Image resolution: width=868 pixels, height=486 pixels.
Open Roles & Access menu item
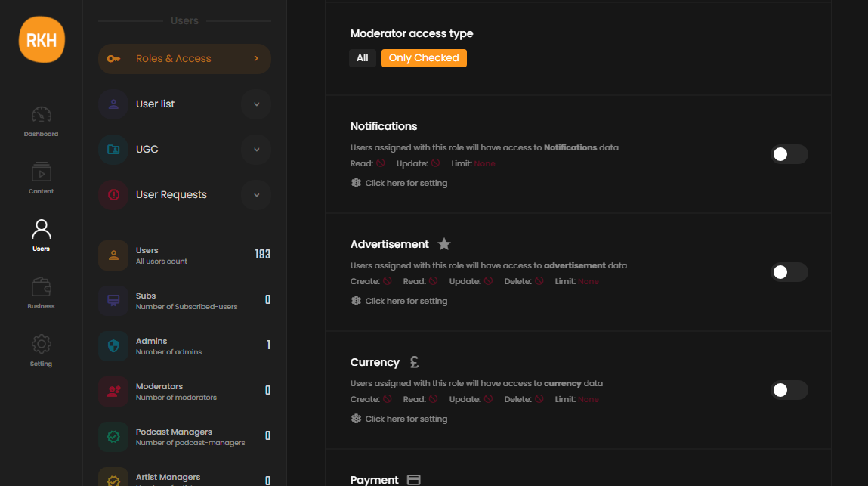pyautogui.click(x=184, y=59)
